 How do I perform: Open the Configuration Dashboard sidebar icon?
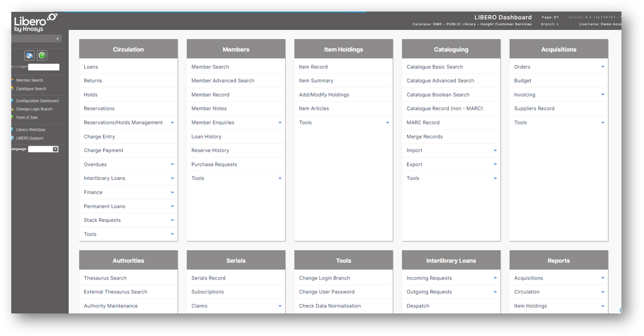tap(12, 100)
